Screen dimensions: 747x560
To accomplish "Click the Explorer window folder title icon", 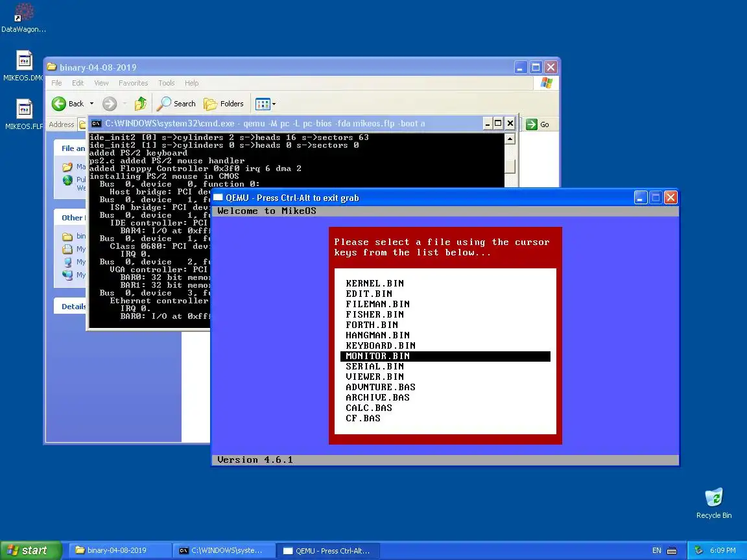I will (x=52, y=67).
